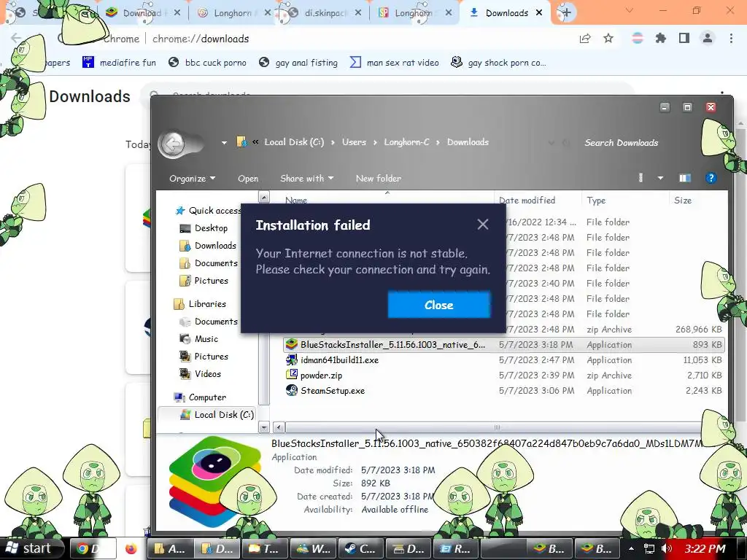Open Firefox from the taskbar
The height and width of the screenshot is (560, 747).
coord(131,548)
